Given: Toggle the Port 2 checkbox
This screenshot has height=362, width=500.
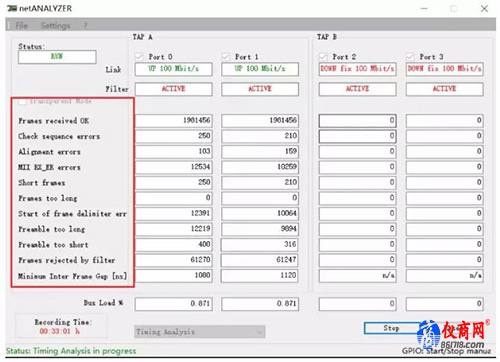Looking at the screenshot, I should click(323, 57).
